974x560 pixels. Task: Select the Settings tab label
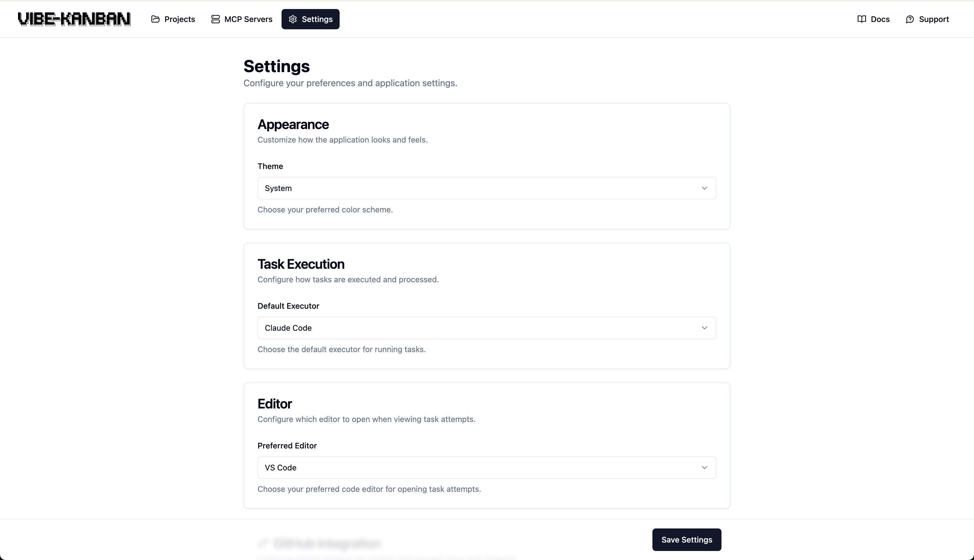tap(317, 19)
